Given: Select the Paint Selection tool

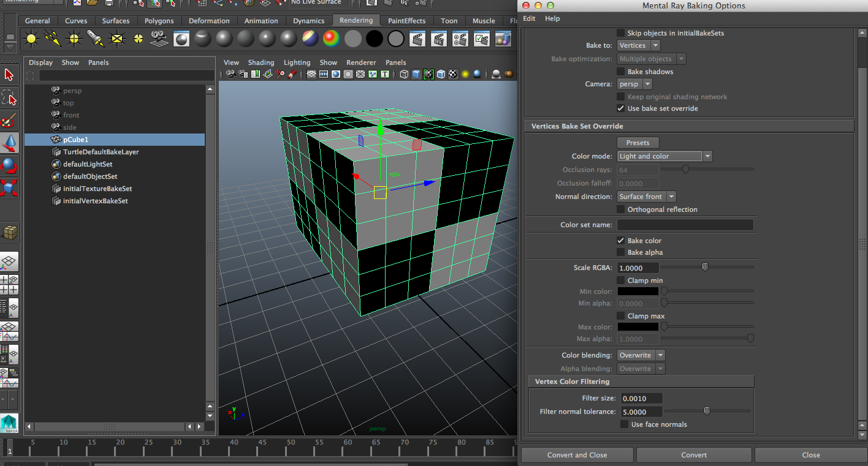Looking at the screenshot, I should coord(9,120).
